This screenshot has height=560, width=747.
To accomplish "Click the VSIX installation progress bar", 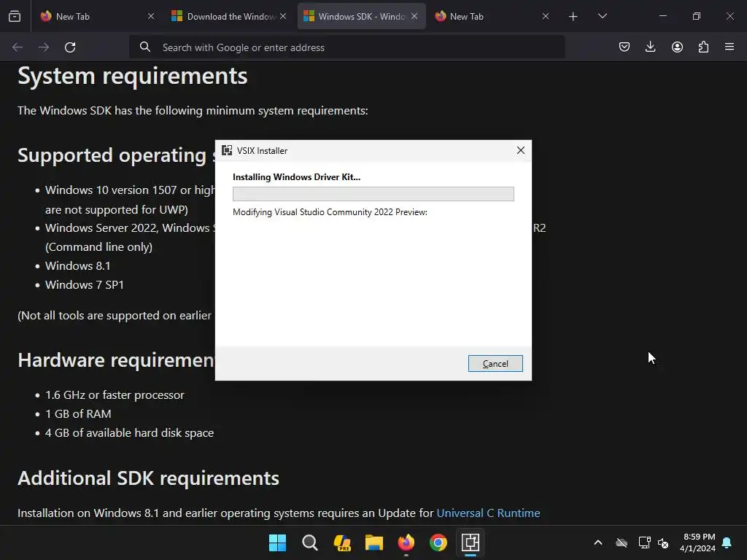I will tap(373, 194).
